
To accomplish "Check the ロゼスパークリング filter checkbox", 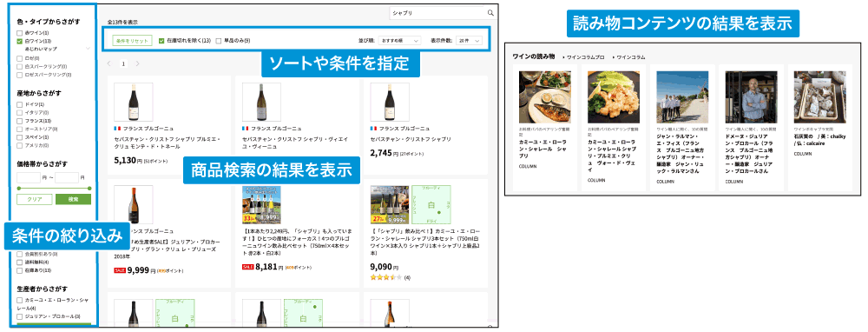I will (20, 74).
